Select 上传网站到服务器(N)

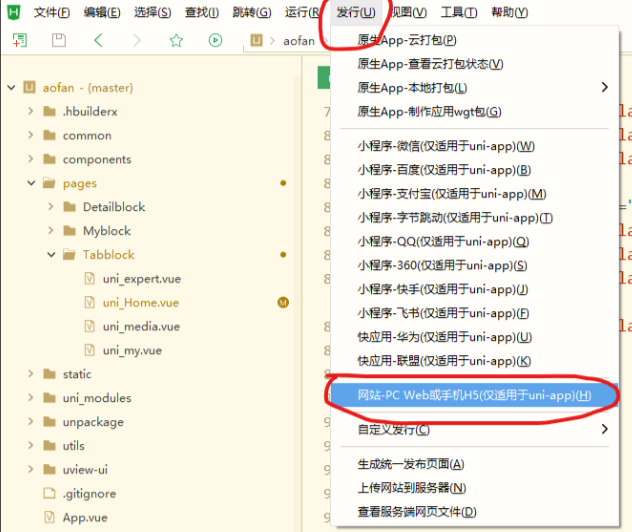[474, 488]
